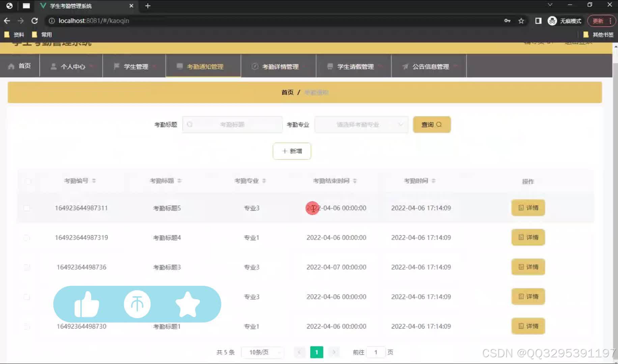Open 详情 for 考勤标题5 row
618x364 pixels.
[528, 208]
